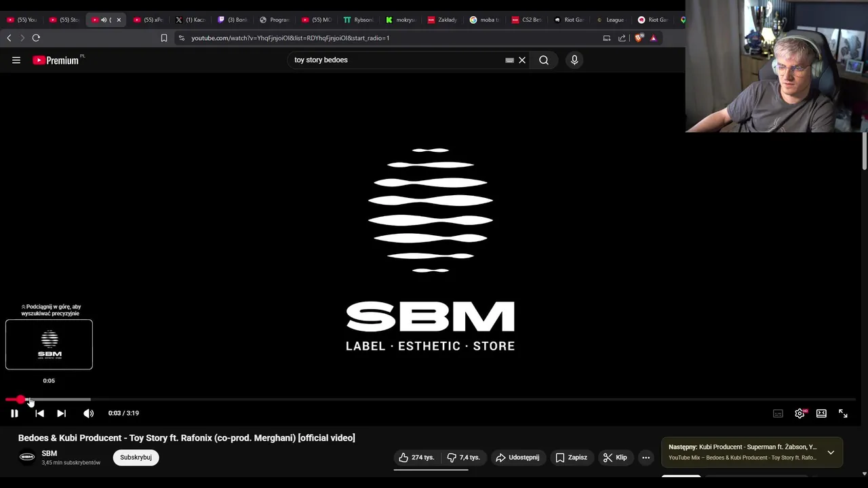Switch to the '(55) MO' tab
Viewport: 868px width, 488px height.
pyautogui.click(x=316, y=20)
